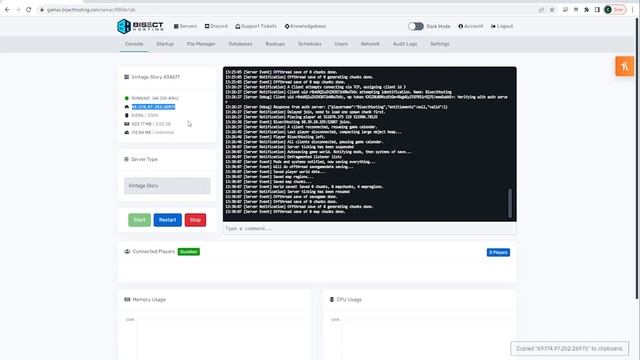This screenshot has width=640, height=360.
Task: Click the share page icon in address bar
Action: 541,10
